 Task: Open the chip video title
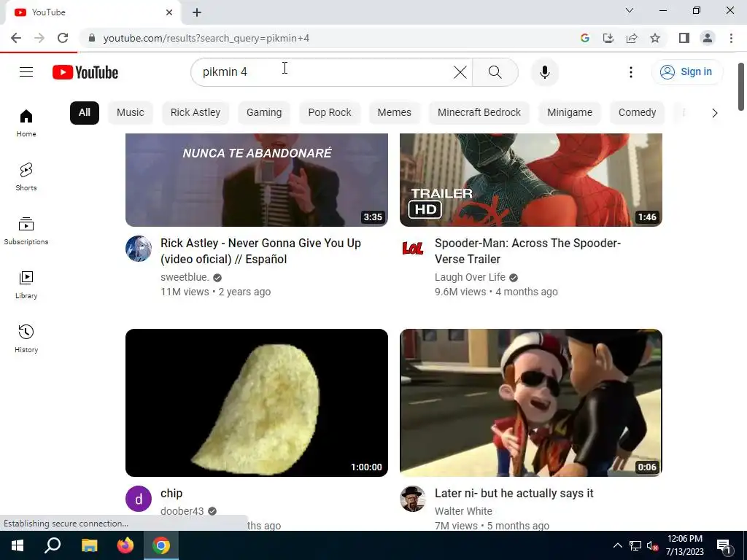click(171, 494)
